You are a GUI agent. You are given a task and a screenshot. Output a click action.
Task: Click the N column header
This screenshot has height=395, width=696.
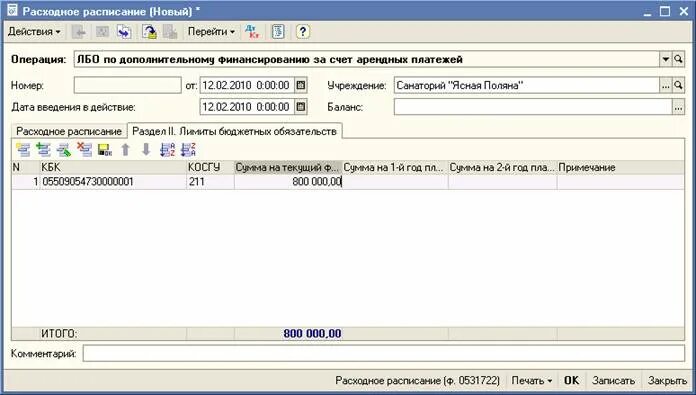[26, 167]
